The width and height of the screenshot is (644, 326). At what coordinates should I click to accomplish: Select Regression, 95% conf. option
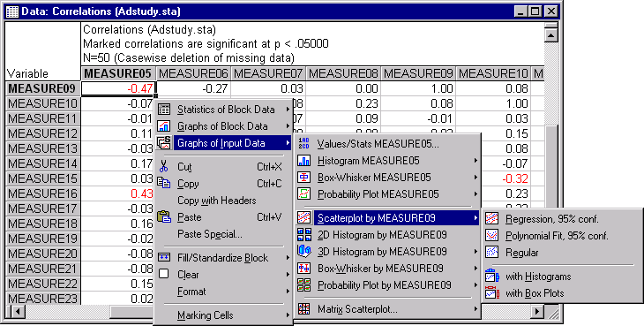[x=551, y=219]
